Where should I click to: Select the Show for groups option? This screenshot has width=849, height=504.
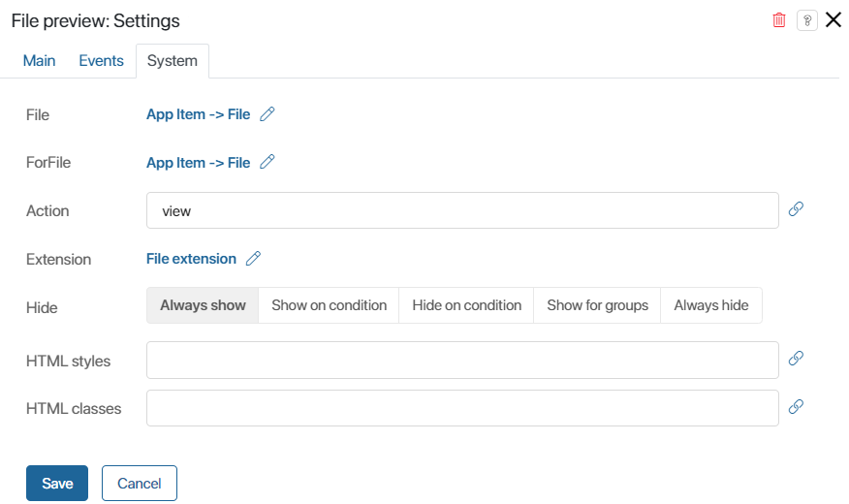point(597,305)
